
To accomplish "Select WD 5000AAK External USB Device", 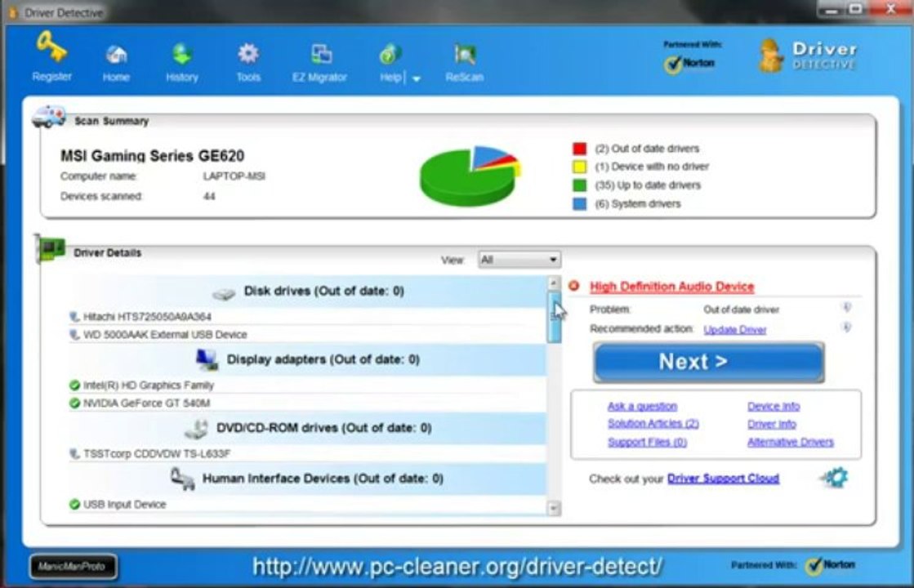I will pyautogui.click(x=165, y=335).
